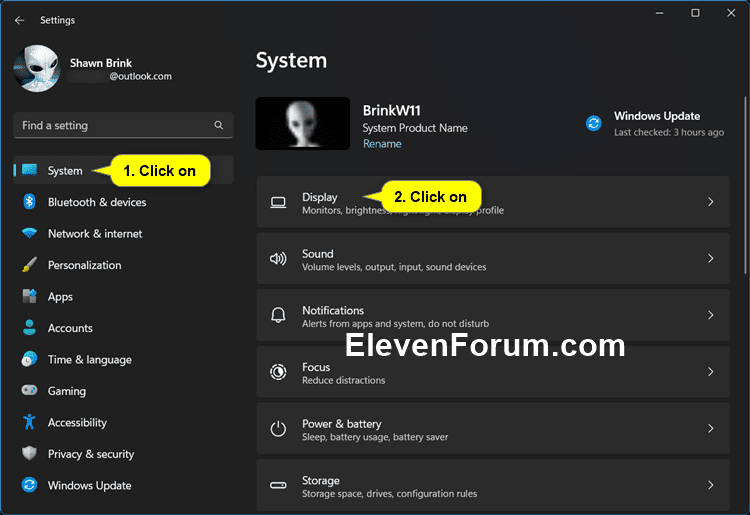The image size is (750, 515).
Task: Click the vertical scrollbar on right
Action: pyautogui.click(x=745, y=186)
